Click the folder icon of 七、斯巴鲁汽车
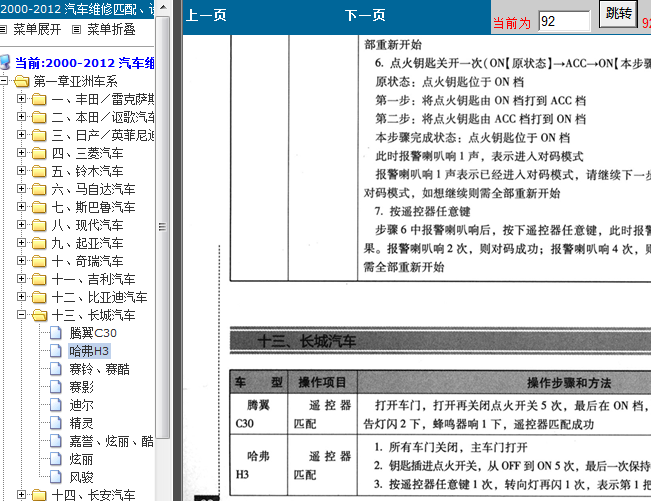Viewport: 651px width, 501px height. (x=39, y=207)
